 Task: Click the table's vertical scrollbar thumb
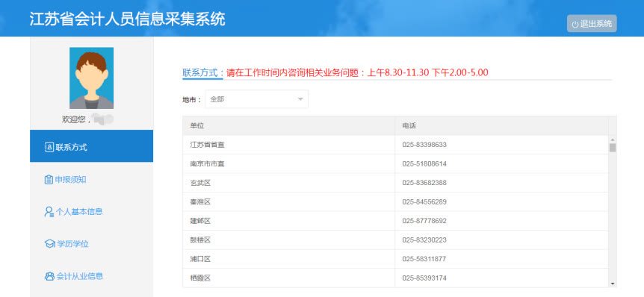[613, 148]
